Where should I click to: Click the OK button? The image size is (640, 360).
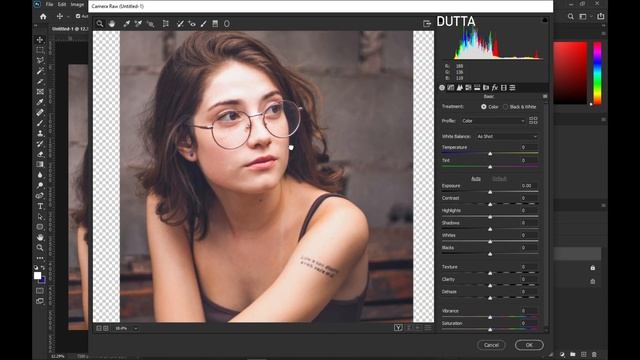point(529,345)
